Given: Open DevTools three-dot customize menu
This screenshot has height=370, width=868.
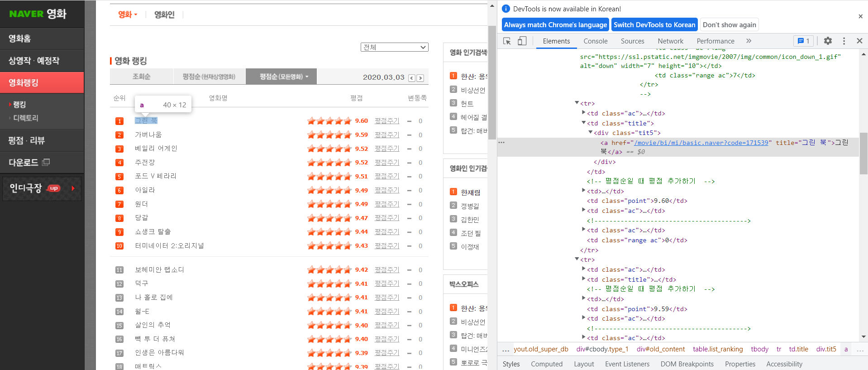Looking at the screenshot, I should coord(844,41).
